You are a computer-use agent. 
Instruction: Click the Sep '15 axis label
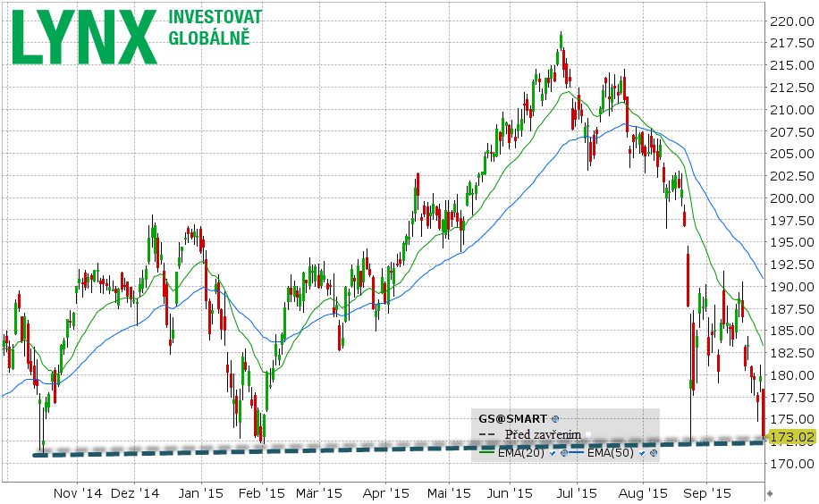[x=707, y=493]
